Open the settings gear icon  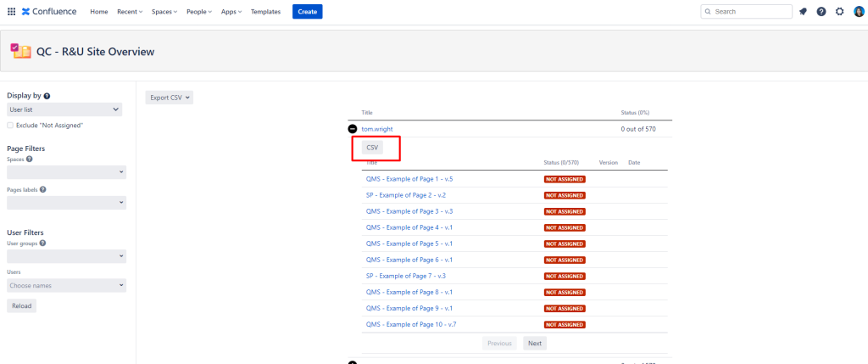pos(839,12)
